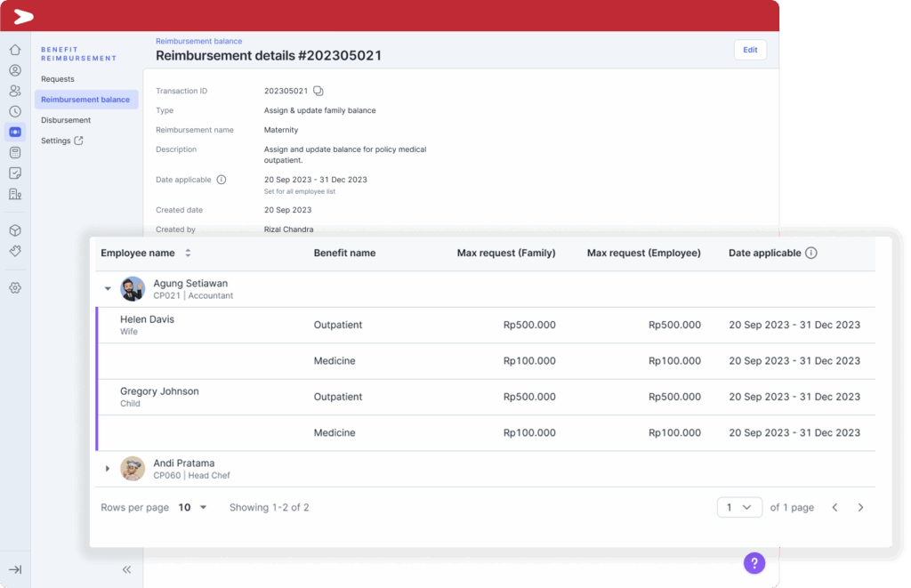Go to the next page arrow
This screenshot has width=911, height=588.
pyautogui.click(x=860, y=507)
